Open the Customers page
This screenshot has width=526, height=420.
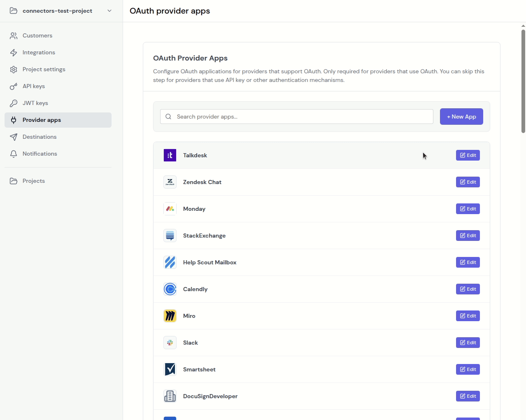[x=58, y=36]
